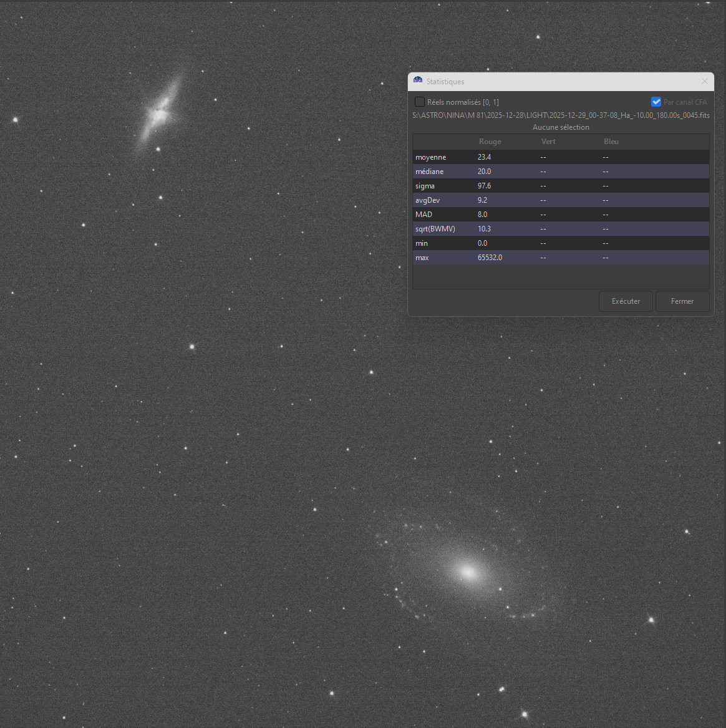Select the Rouge column header

coord(490,142)
